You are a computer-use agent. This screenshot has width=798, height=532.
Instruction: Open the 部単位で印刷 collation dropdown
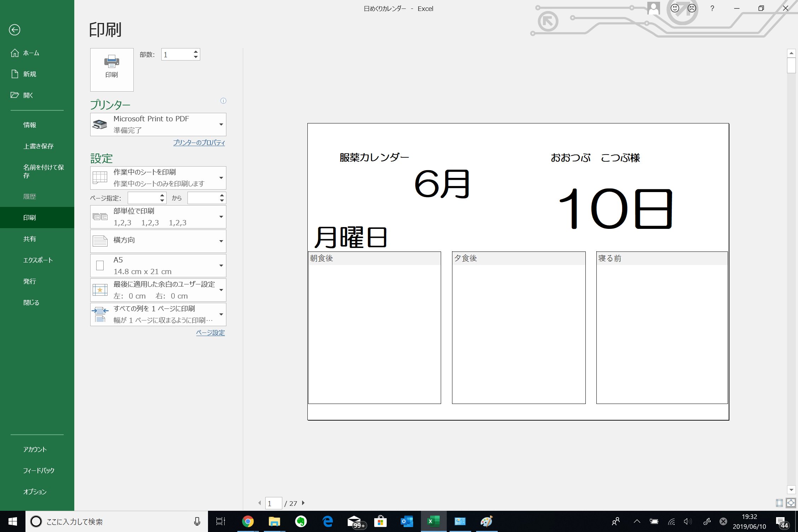click(x=158, y=217)
